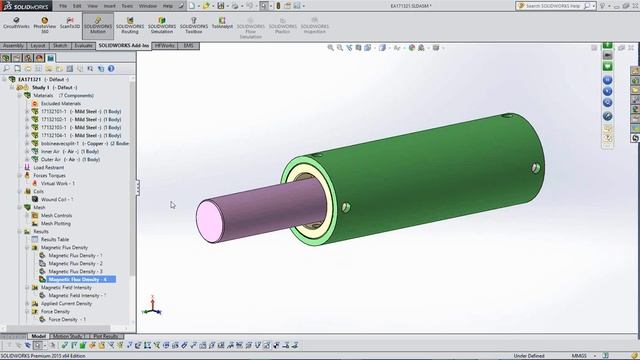Collapse the Magnetic Flux Density folder
The height and width of the screenshot is (360, 640).
(27, 247)
